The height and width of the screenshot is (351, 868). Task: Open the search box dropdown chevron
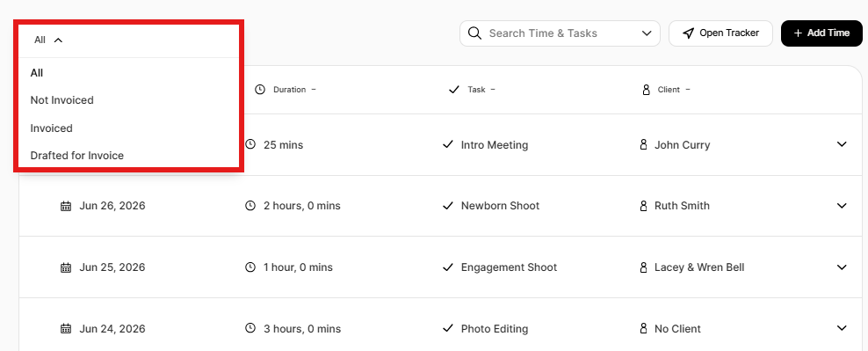(647, 33)
